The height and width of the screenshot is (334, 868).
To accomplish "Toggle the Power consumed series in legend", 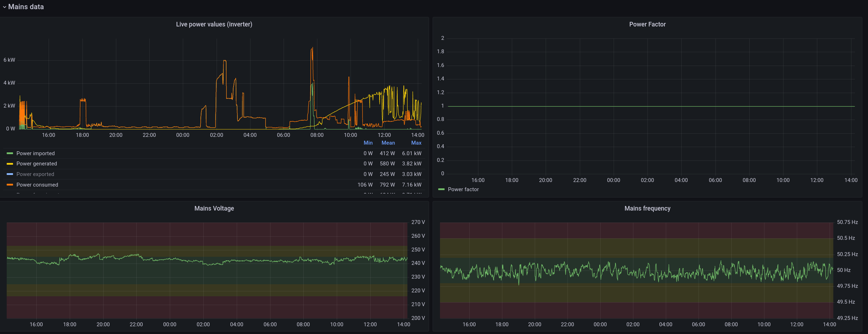I will click(37, 185).
